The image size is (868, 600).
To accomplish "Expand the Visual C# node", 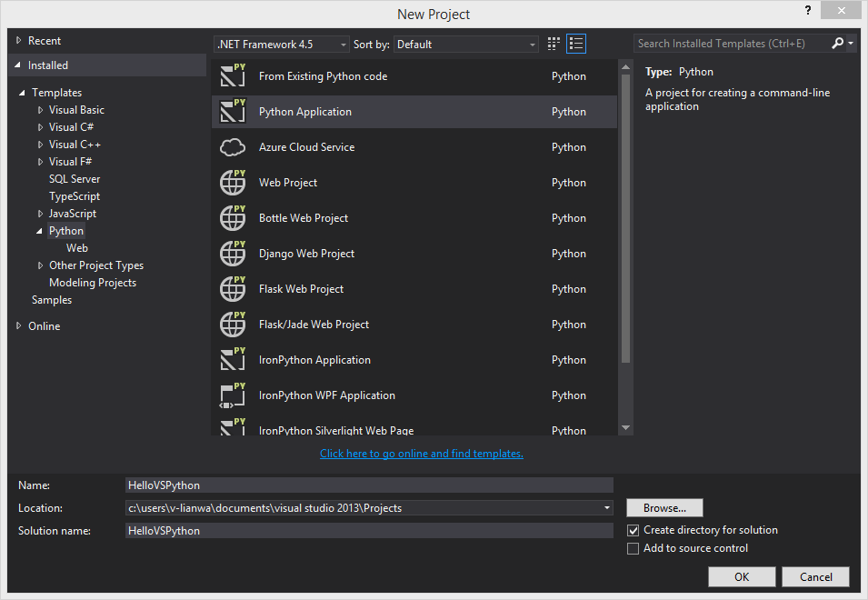I will tap(40, 127).
